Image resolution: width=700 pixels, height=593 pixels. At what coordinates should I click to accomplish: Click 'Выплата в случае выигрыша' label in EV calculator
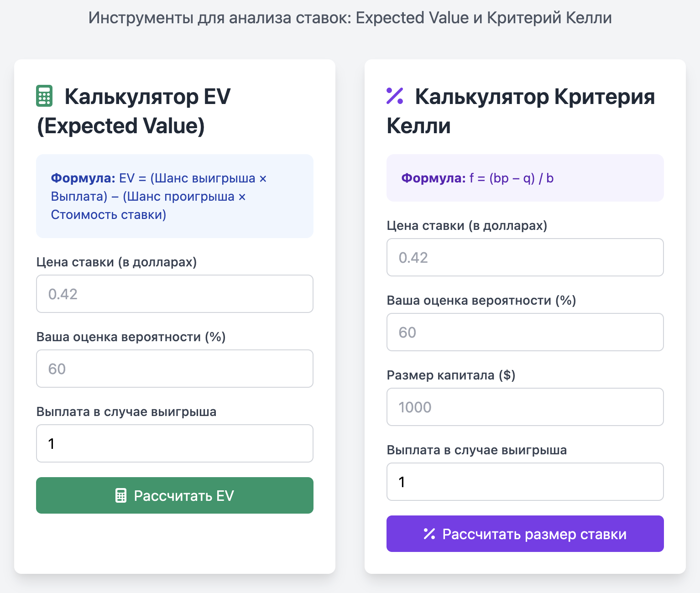point(126,412)
